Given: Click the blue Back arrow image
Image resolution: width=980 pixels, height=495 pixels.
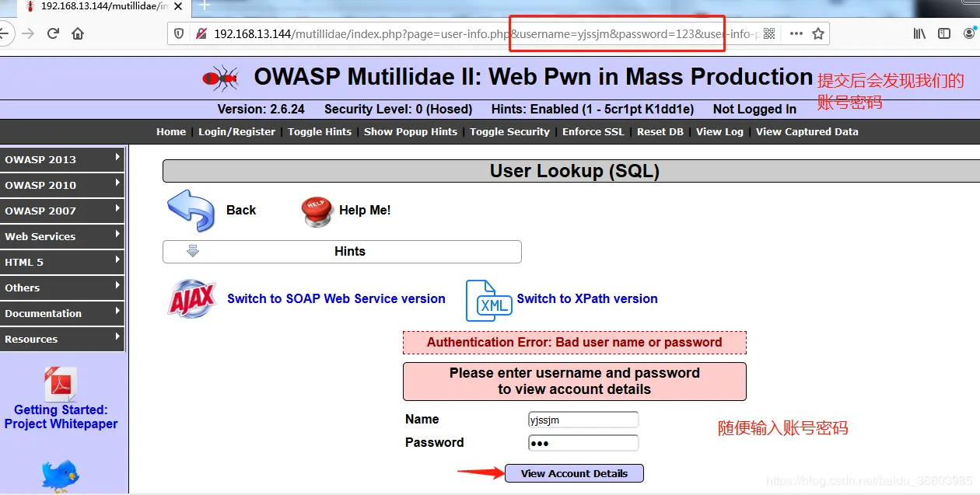Looking at the screenshot, I should [191, 210].
